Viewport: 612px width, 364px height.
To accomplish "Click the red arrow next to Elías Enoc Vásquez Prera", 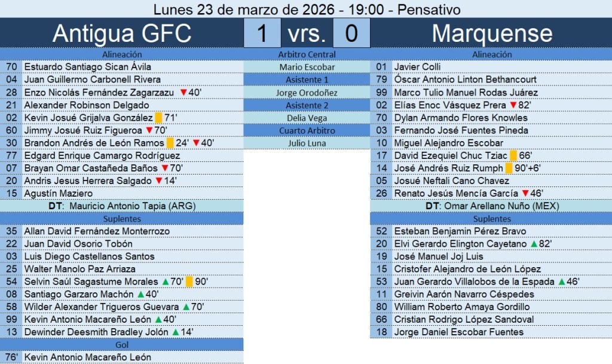I will pyautogui.click(x=513, y=105).
